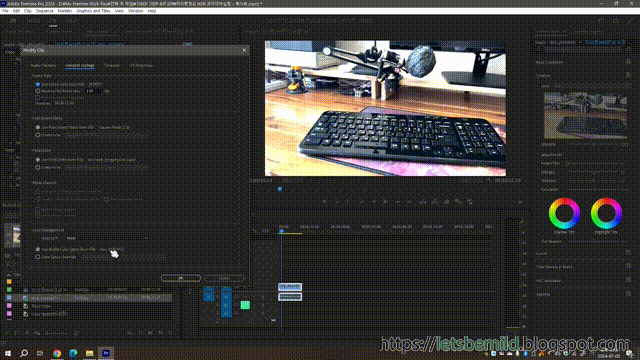Expand Color Wheels & Match section

(554, 267)
